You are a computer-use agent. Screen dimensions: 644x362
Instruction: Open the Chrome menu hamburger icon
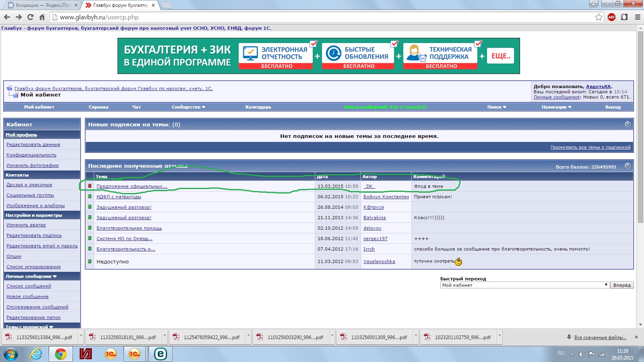click(x=638, y=17)
